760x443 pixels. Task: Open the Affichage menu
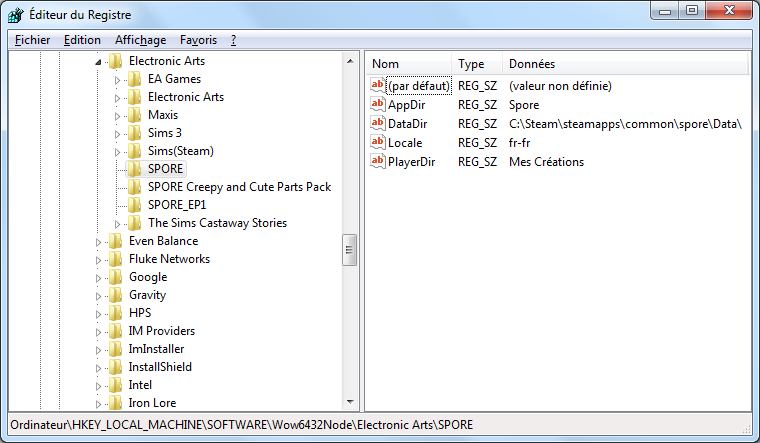(x=141, y=40)
